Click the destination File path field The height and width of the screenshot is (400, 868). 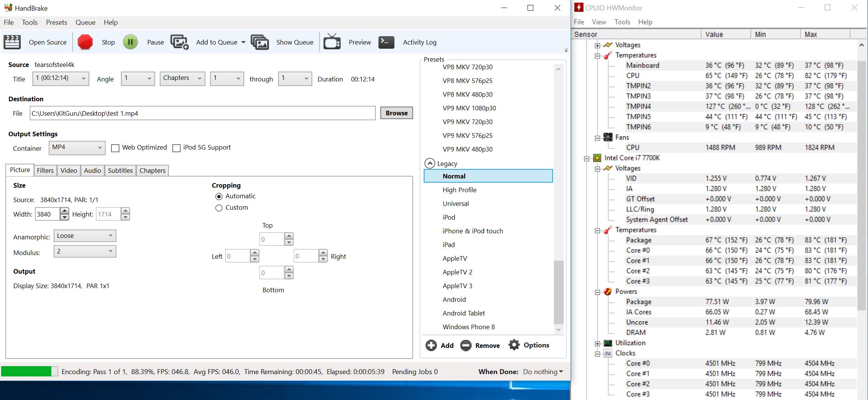[x=203, y=113]
